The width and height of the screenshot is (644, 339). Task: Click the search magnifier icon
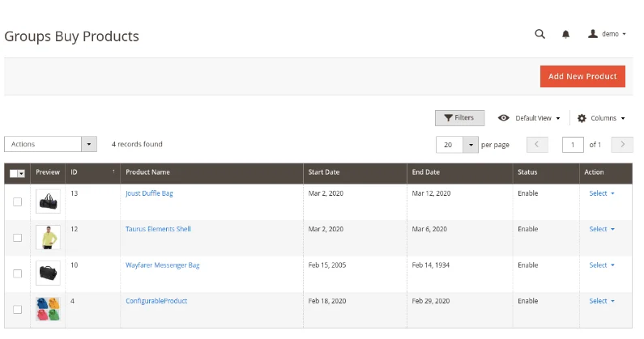click(540, 34)
